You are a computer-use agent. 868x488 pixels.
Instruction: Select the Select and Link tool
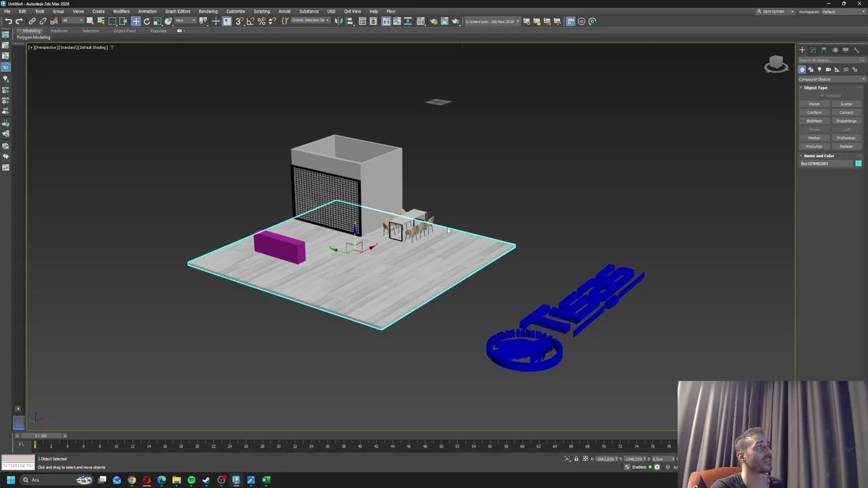click(32, 21)
